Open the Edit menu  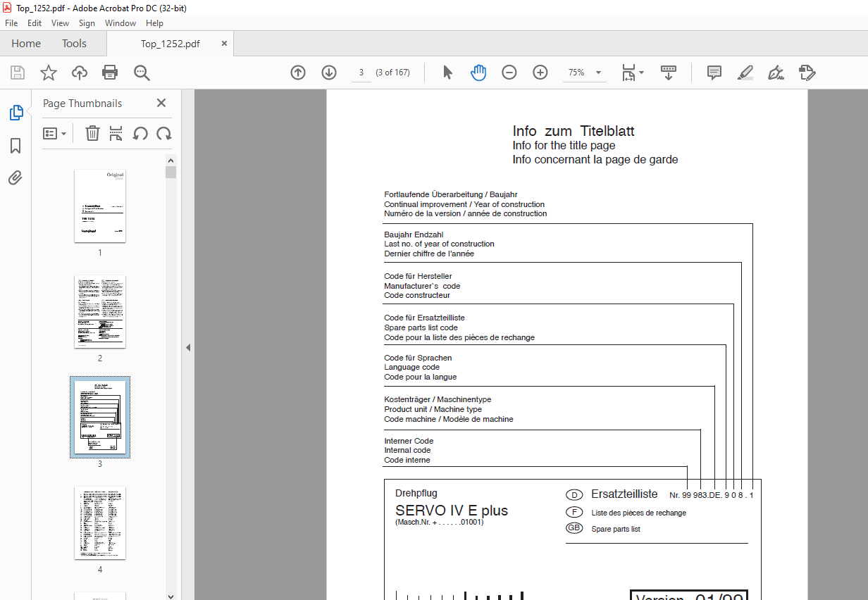tap(35, 23)
